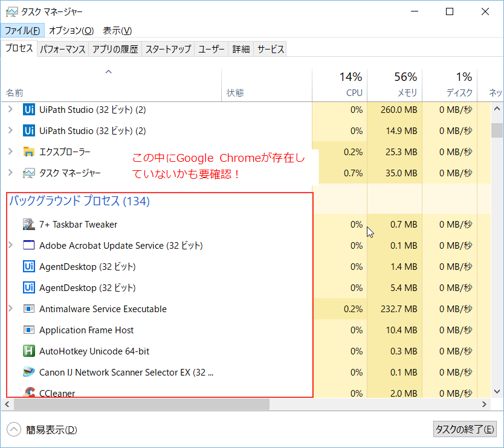
Task: Expand the Adobe Acrobat Update Service group
Action: [10, 245]
